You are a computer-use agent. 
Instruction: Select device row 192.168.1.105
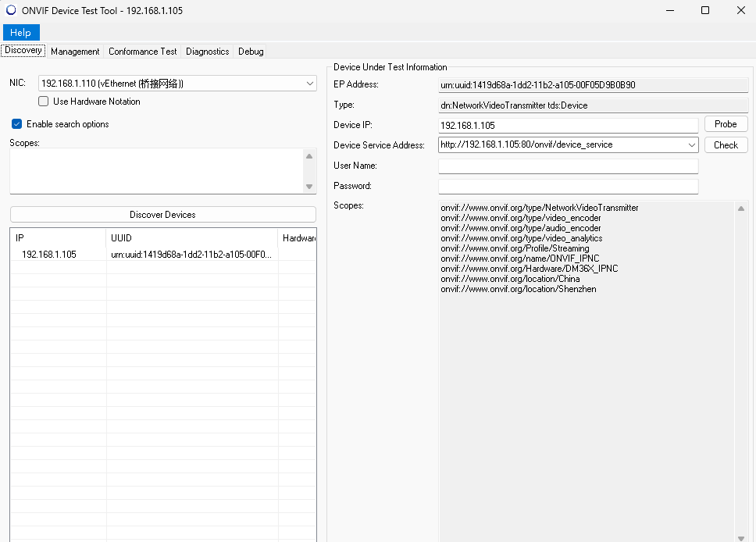49,255
